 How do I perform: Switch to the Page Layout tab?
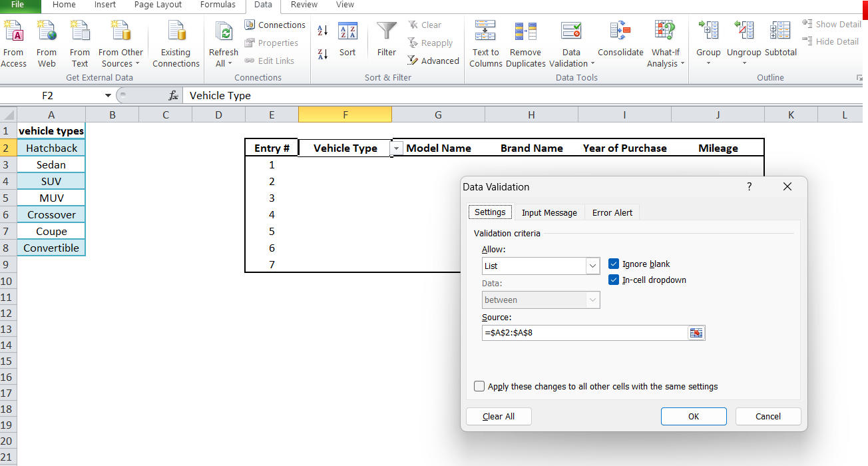[158, 5]
